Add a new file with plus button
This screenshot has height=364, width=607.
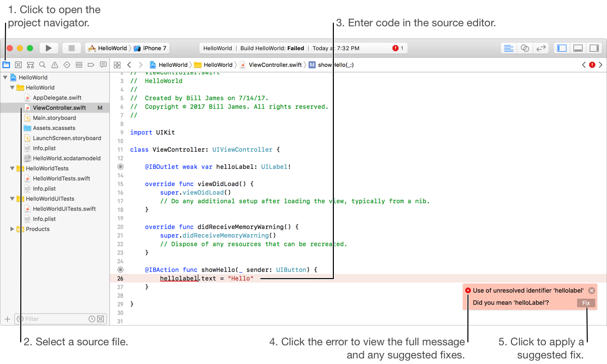click(7, 319)
